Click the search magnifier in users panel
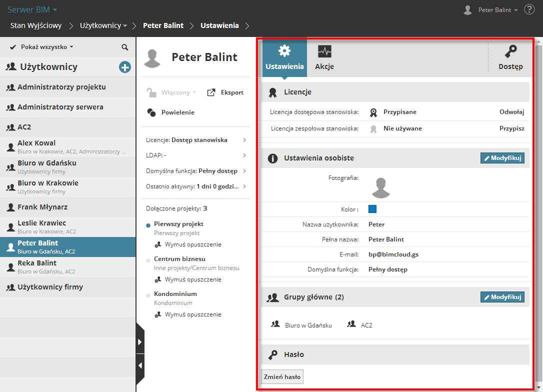Screen dimensions: 543x392 (x=124, y=47)
